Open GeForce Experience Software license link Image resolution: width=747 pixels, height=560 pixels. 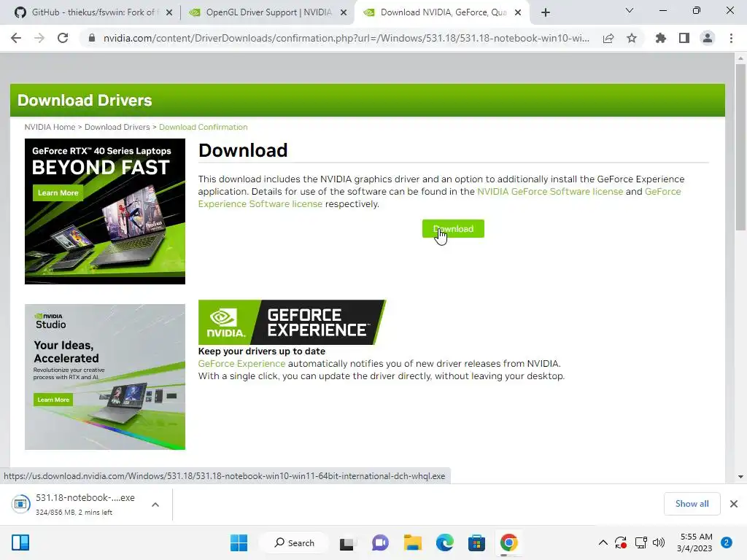(x=260, y=204)
